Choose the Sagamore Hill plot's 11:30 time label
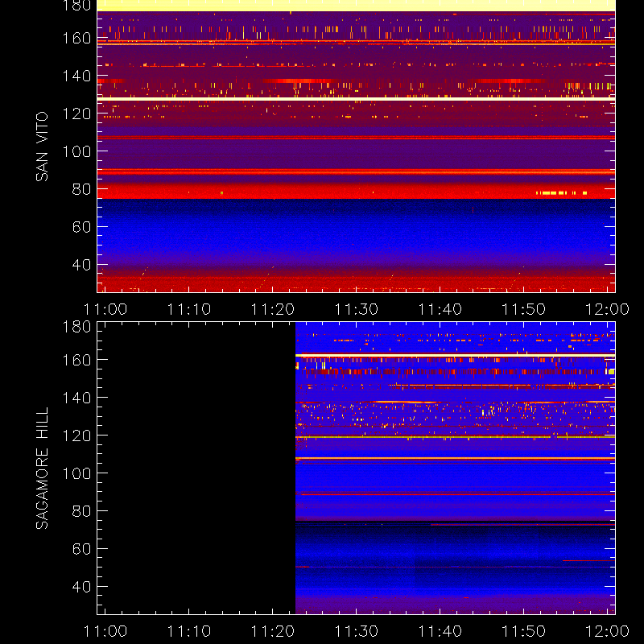The width and height of the screenshot is (644, 644). pos(357,631)
